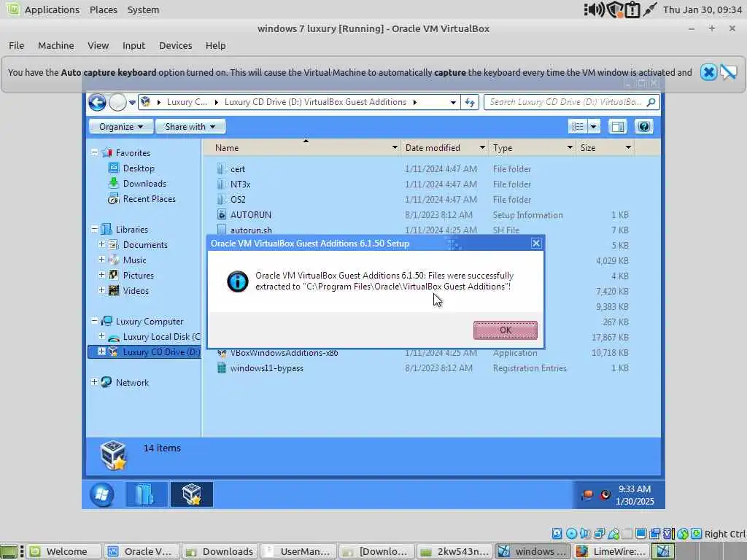Expand the Pictures library node
The height and width of the screenshot is (560, 747).
[101, 275]
